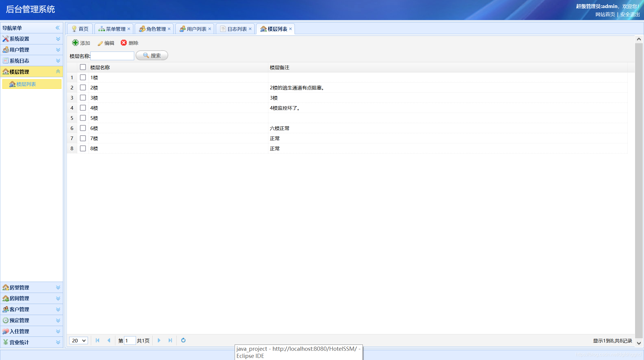Click the pencil Edit icon
Screen dimensions: 644x360
[x=100, y=43]
